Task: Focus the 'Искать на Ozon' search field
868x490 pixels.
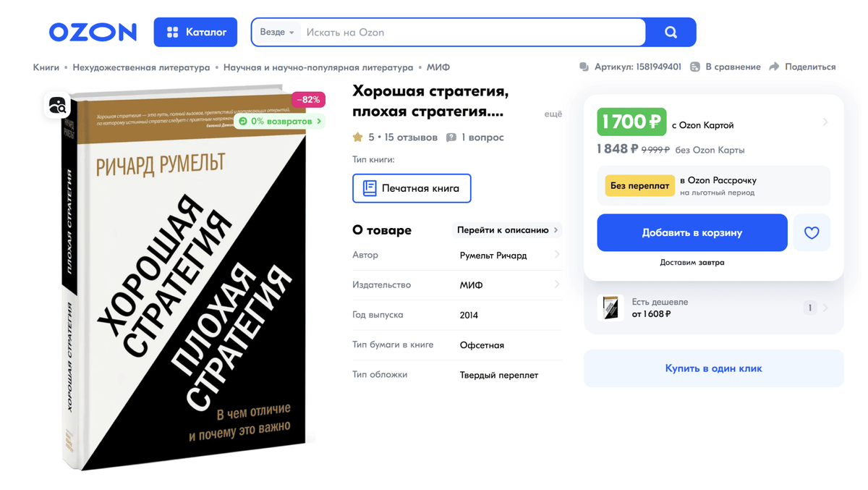Action: [x=472, y=32]
